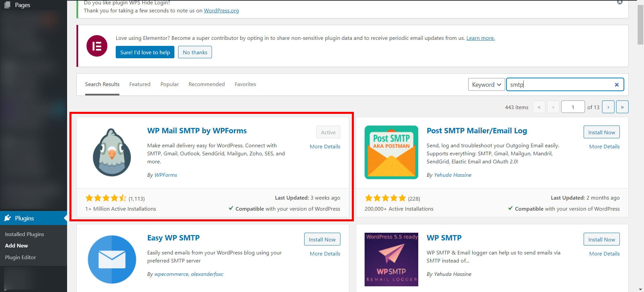Clear the smtp search with the X icon
Image resolution: width=644 pixels, height=292 pixels.
point(616,85)
